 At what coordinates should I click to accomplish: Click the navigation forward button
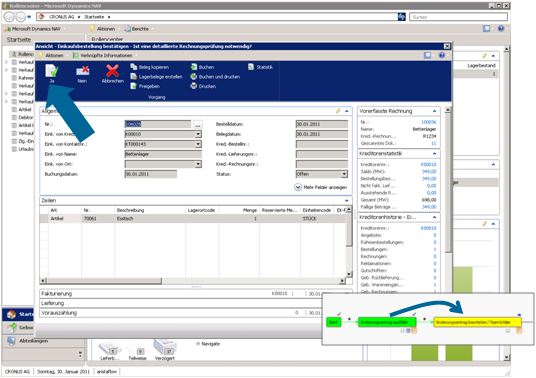[x=21, y=16]
